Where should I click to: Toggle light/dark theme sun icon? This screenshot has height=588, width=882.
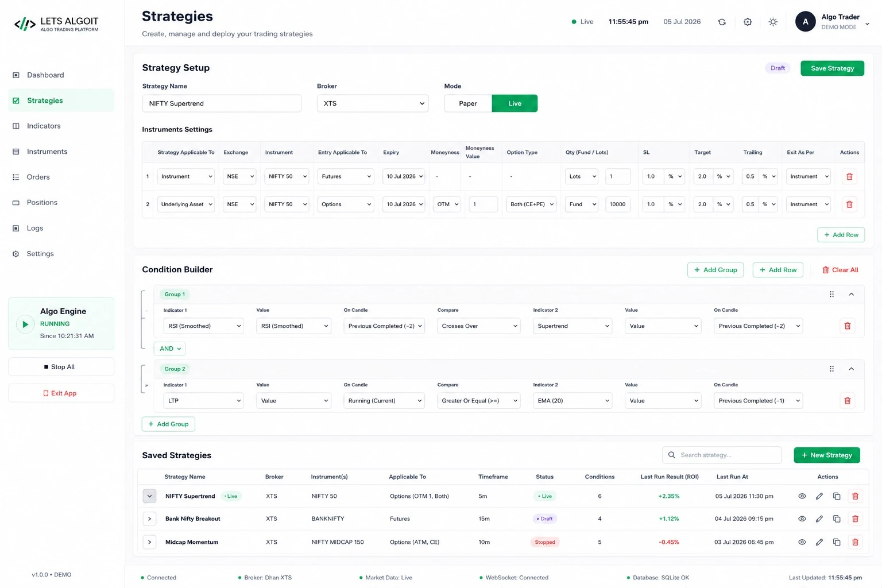[773, 22]
